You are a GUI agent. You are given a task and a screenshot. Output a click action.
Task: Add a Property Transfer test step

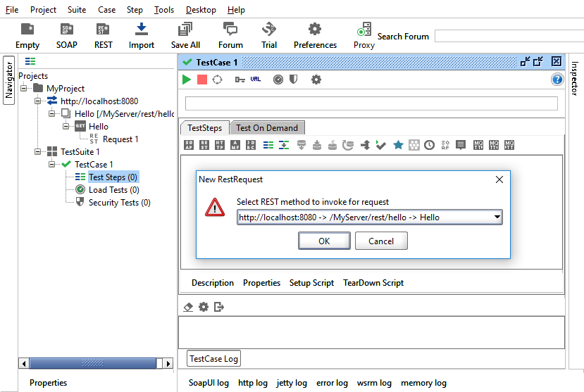pyautogui.click(x=284, y=145)
